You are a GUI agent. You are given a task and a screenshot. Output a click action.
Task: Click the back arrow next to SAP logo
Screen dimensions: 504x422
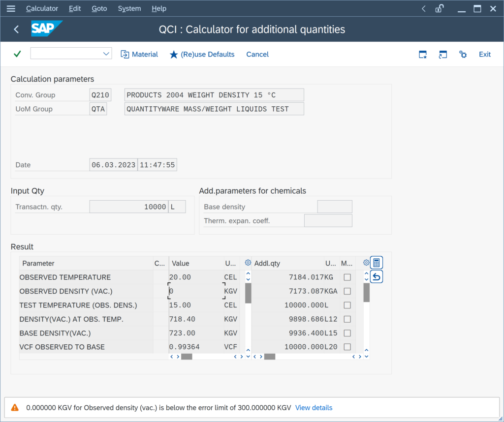click(16, 29)
